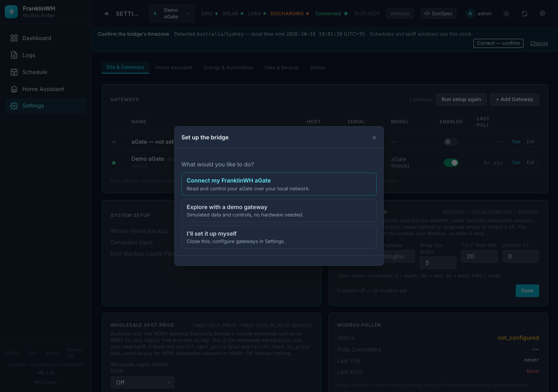Collapse the sidebar using the Collapse link
The height and width of the screenshot is (392, 558).
[46, 382]
